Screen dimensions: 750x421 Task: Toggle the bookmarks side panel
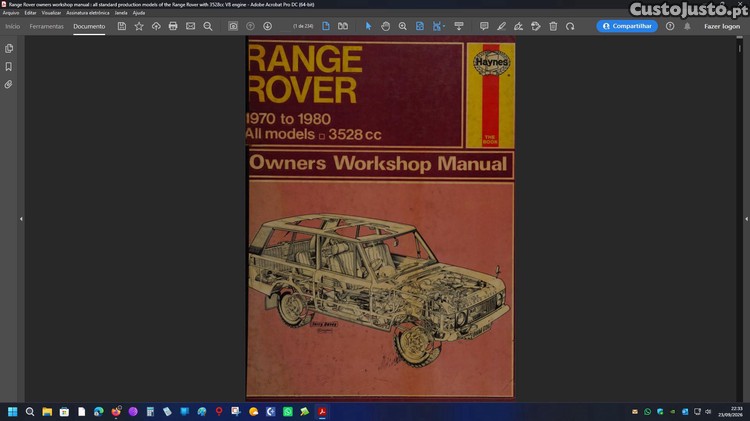(x=9, y=66)
